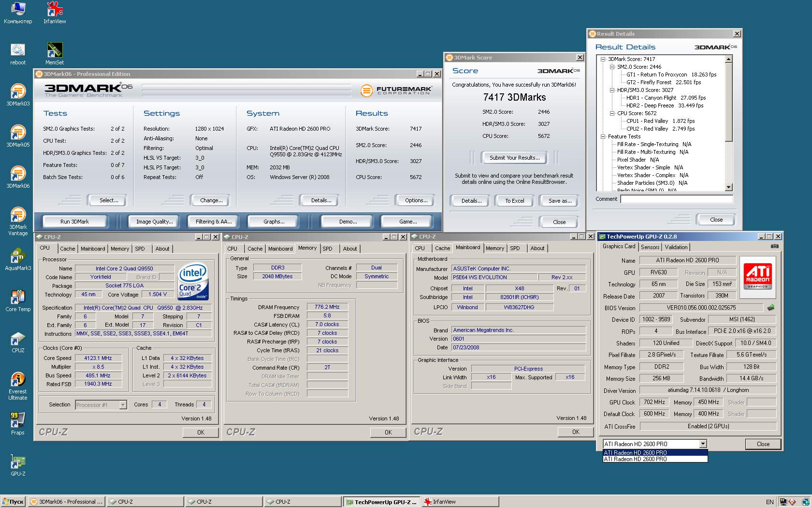Image resolution: width=812 pixels, height=508 pixels.
Task: Click the Demo... button
Action: click(x=348, y=222)
